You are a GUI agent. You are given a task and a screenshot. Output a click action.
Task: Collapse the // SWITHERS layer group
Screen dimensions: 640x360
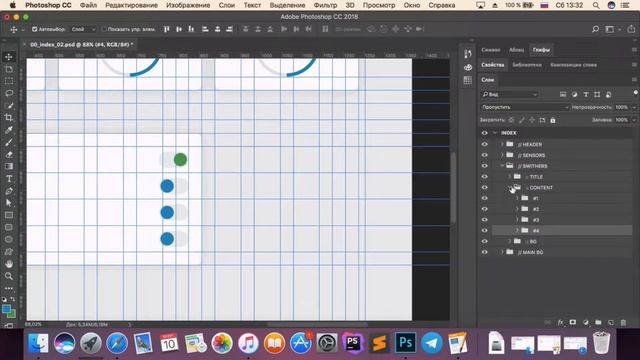click(502, 166)
